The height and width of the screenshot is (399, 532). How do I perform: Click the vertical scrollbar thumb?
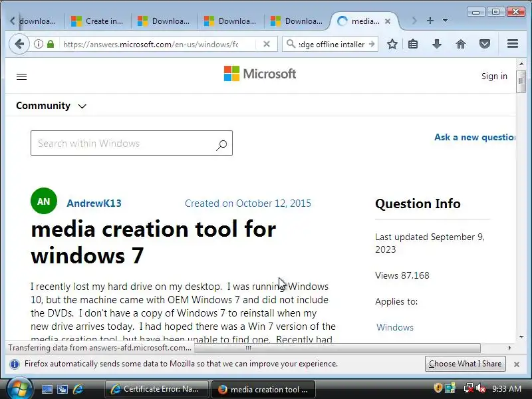tap(521, 81)
